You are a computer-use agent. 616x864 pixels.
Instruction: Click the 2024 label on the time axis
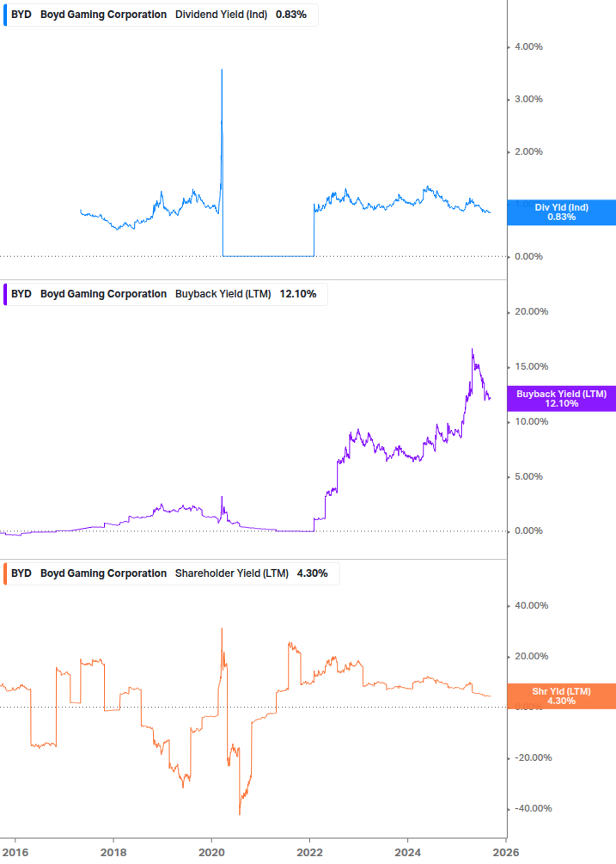(x=407, y=853)
